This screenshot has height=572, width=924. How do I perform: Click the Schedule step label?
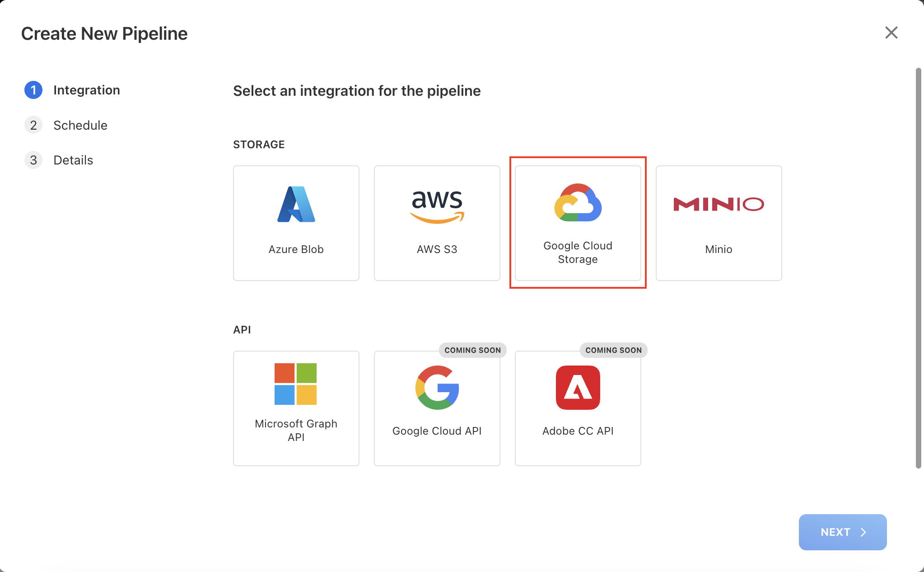click(x=80, y=125)
